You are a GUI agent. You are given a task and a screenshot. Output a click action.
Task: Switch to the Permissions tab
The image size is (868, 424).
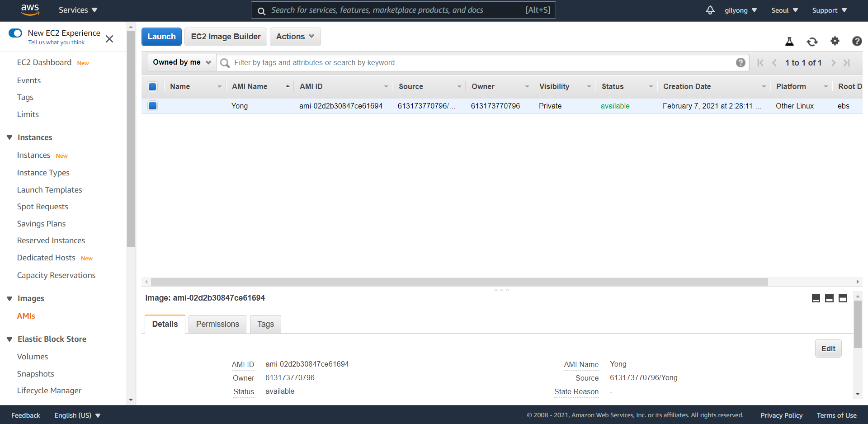(x=217, y=324)
